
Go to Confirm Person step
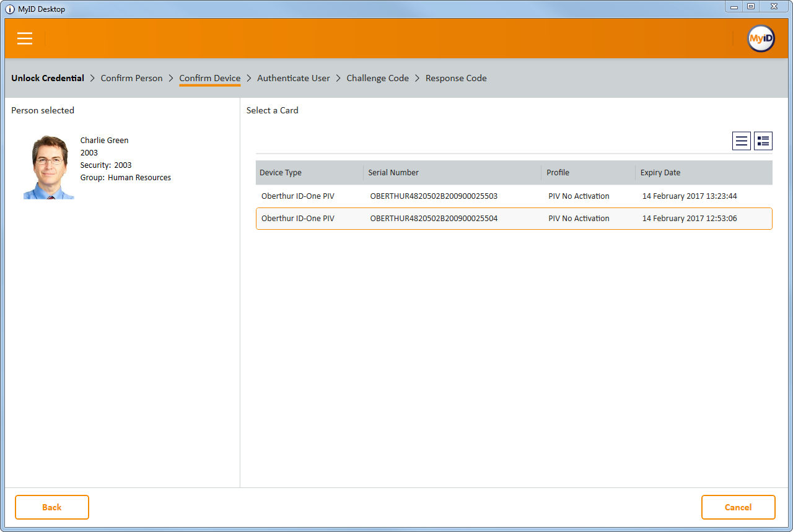pyautogui.click(x=131, y=78)
